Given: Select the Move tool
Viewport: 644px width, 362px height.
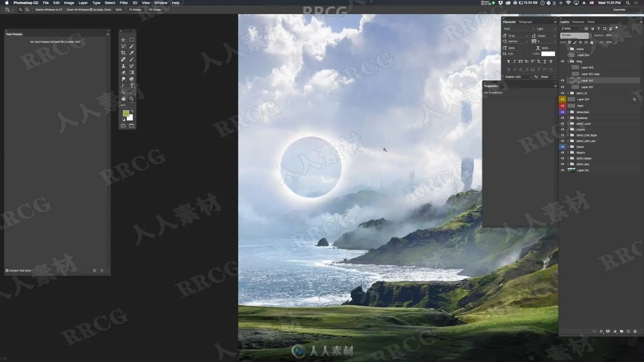Looking at the screenshot, I should point(123,40).
